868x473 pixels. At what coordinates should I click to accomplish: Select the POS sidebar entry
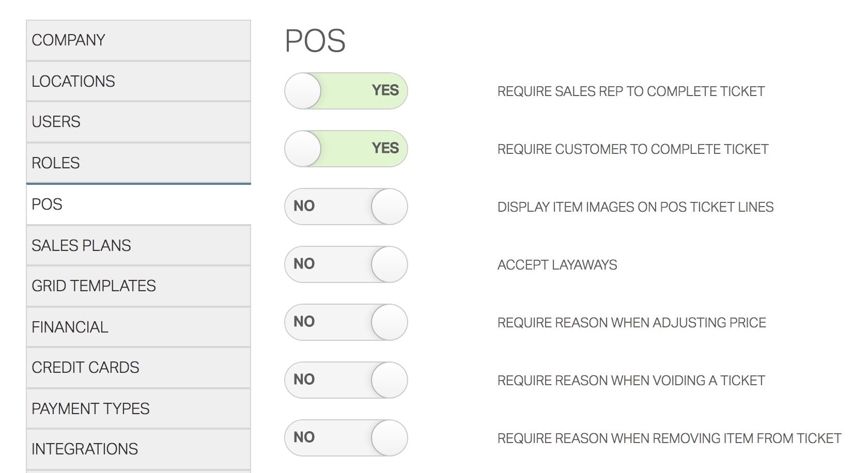coord(137,204)
